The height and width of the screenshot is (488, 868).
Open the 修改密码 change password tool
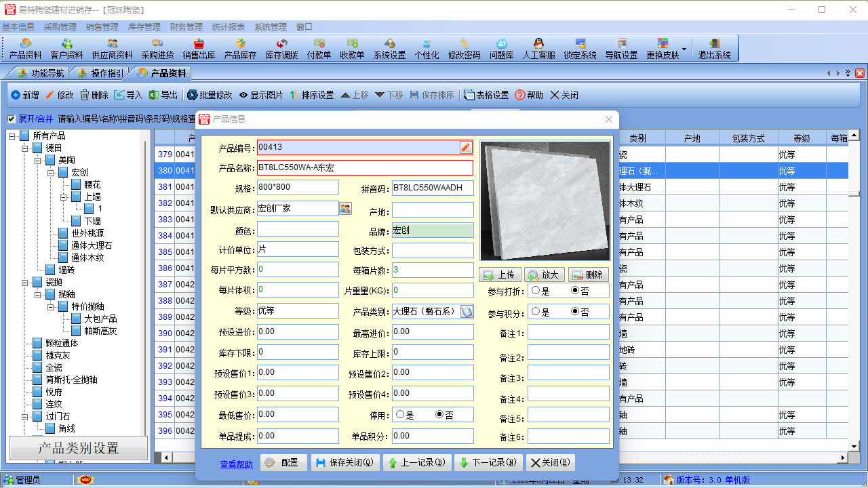pos(468,48)
